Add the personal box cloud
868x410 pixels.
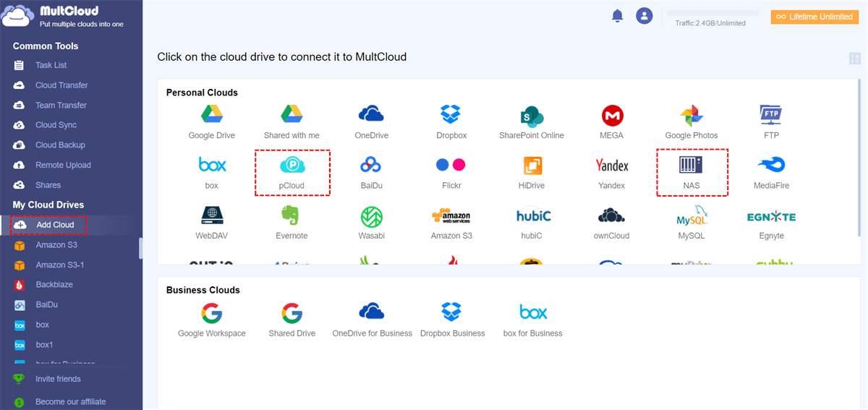pyautogui.click(x=211, y=172)
